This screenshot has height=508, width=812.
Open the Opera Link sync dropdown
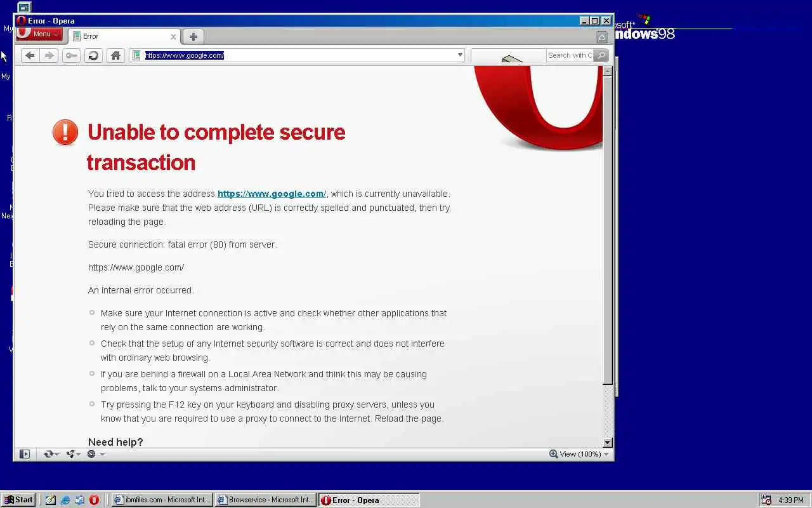click(51, 454)
